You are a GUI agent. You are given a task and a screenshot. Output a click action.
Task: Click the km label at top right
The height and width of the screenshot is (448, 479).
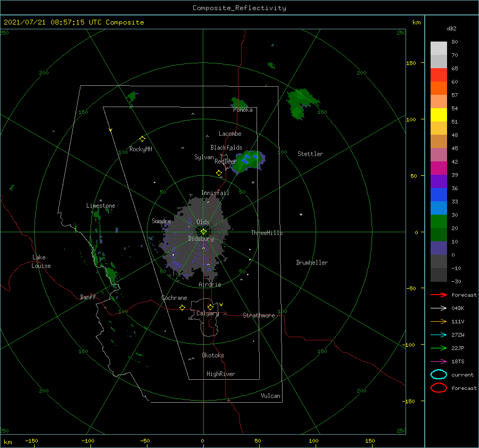point(416,22)
